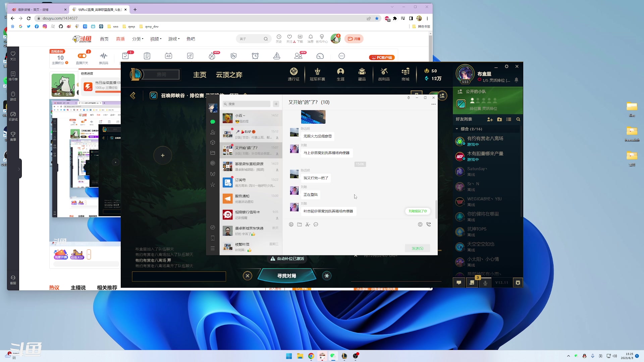The height and width of the screenshot is (362, 644).
Task: Pin the WeChat window on top
Action: [409, 98]
